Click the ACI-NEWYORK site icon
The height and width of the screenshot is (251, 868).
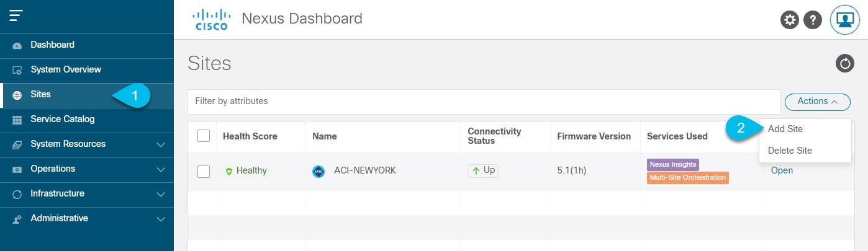click(x=319, y=171)
